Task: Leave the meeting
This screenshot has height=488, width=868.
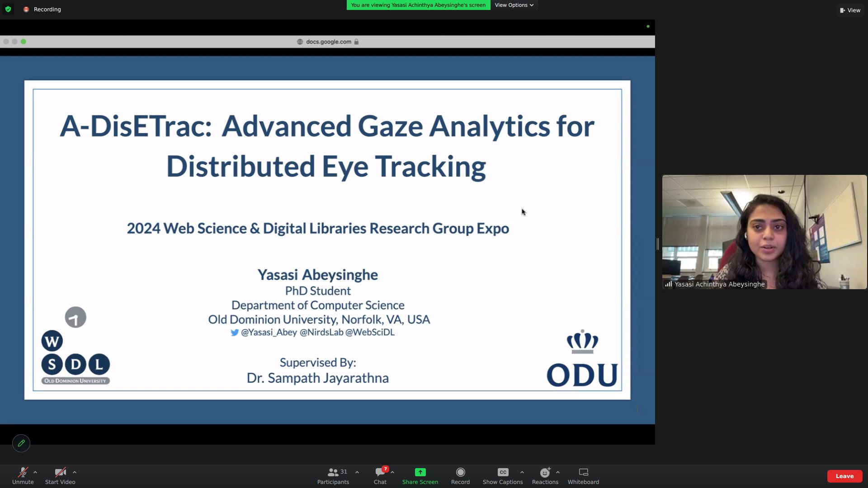Action: point(844,476)
